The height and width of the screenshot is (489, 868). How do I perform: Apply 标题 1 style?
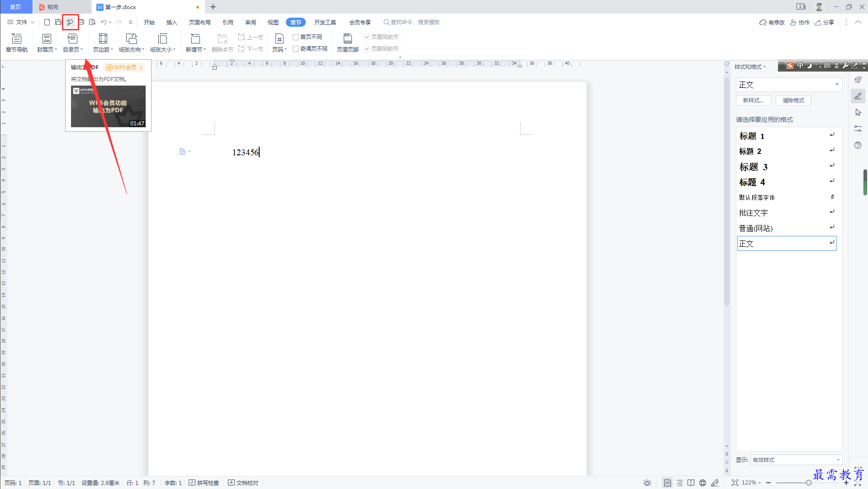(x=787, y=136)
